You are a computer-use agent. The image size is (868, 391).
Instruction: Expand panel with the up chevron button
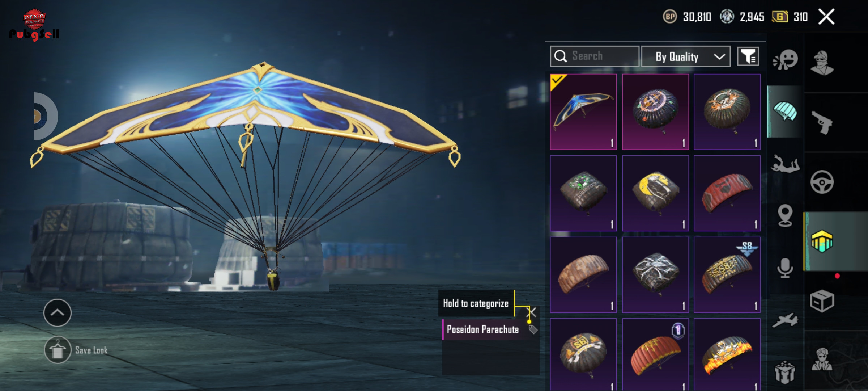[x=58, y=313]
